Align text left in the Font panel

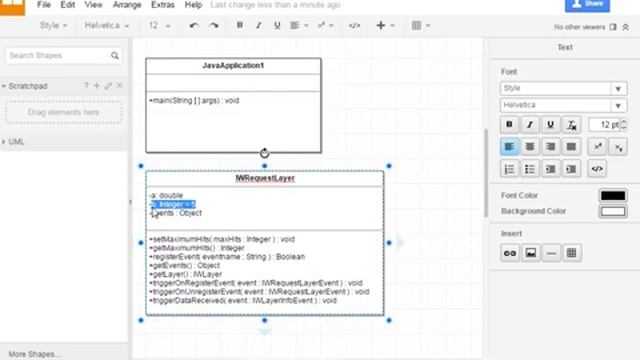tap(509, 147)
